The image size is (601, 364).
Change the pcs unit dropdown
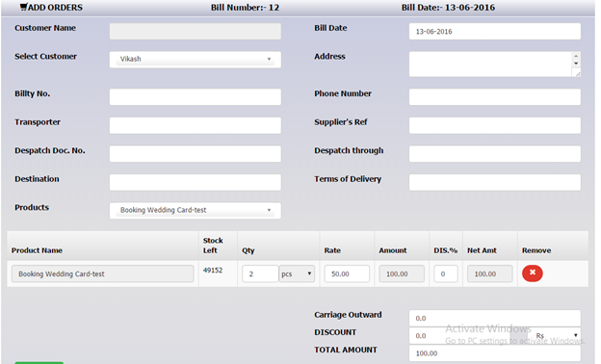[x=297, y=273]
